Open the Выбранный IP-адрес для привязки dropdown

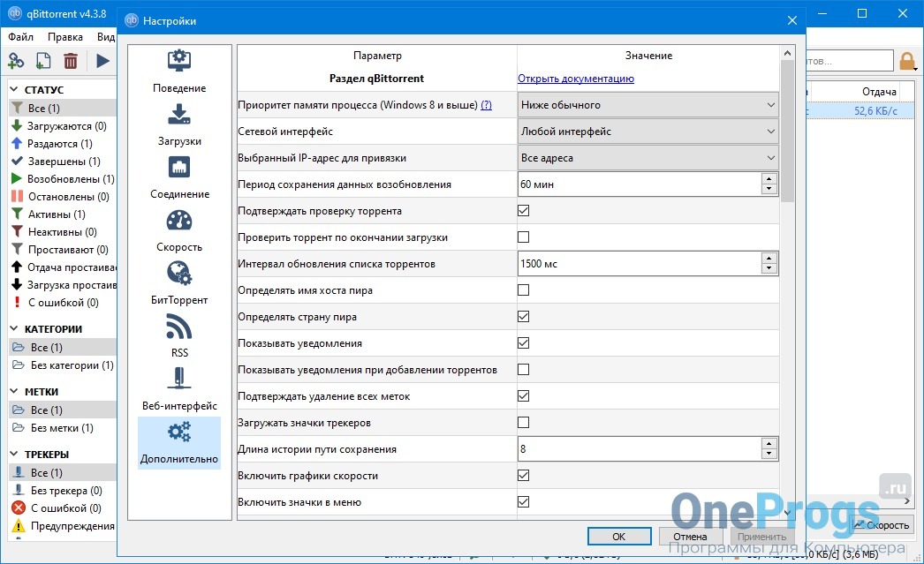click(x=648, y=158)
